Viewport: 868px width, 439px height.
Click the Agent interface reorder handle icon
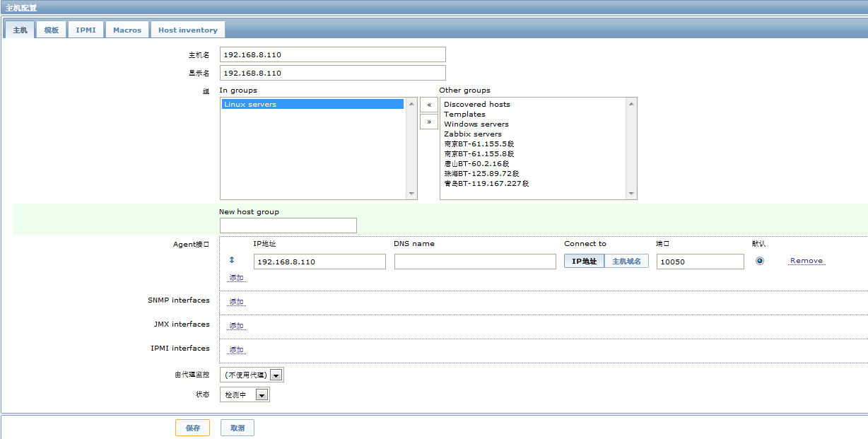pos(231,261)
